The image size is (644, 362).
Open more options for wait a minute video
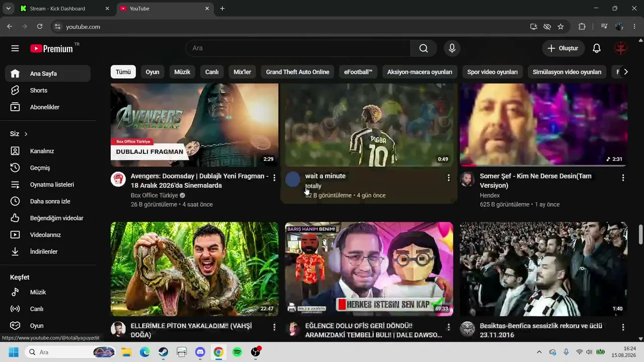[449, 177]
